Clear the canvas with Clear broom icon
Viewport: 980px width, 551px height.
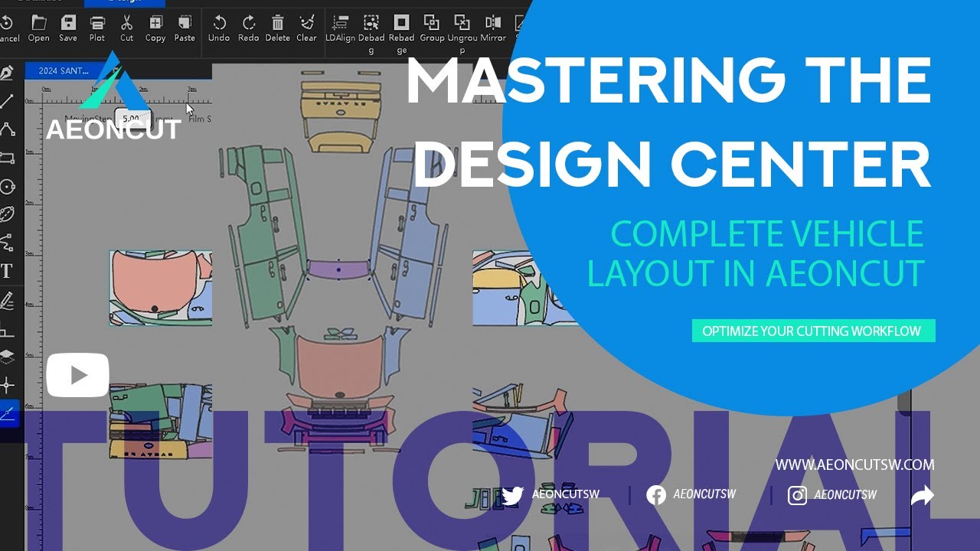[306, 28]
